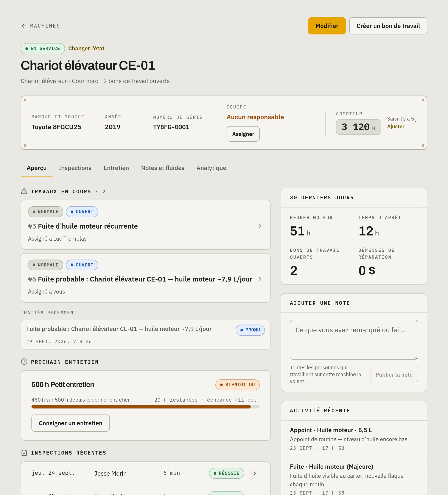
Task: Click the Ajuster link for the compteur
Action: click(x=396, y=127)
